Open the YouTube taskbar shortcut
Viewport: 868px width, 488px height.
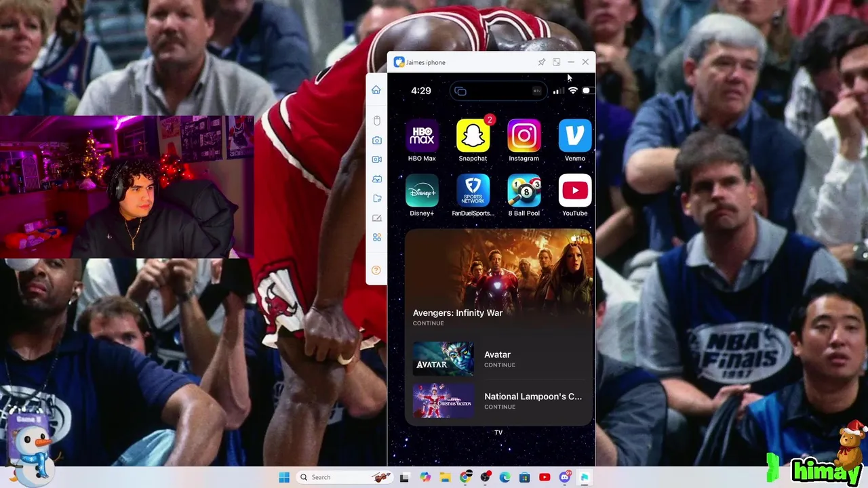pos(545,477)
